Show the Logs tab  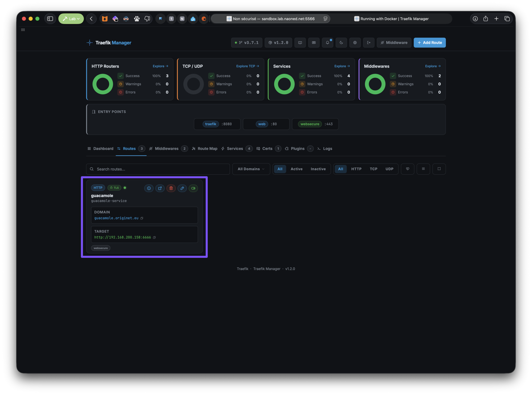(325, 149)
